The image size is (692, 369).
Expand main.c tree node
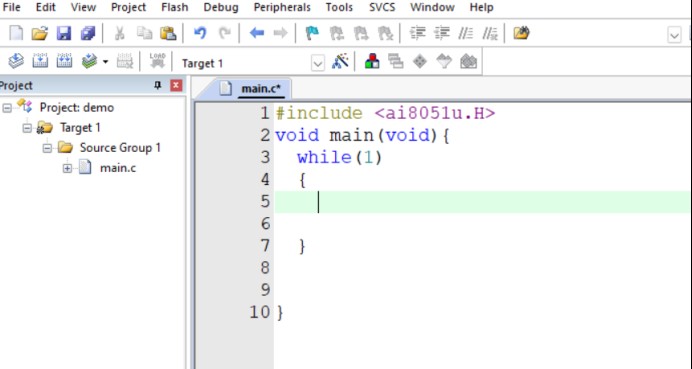[67, 168]
